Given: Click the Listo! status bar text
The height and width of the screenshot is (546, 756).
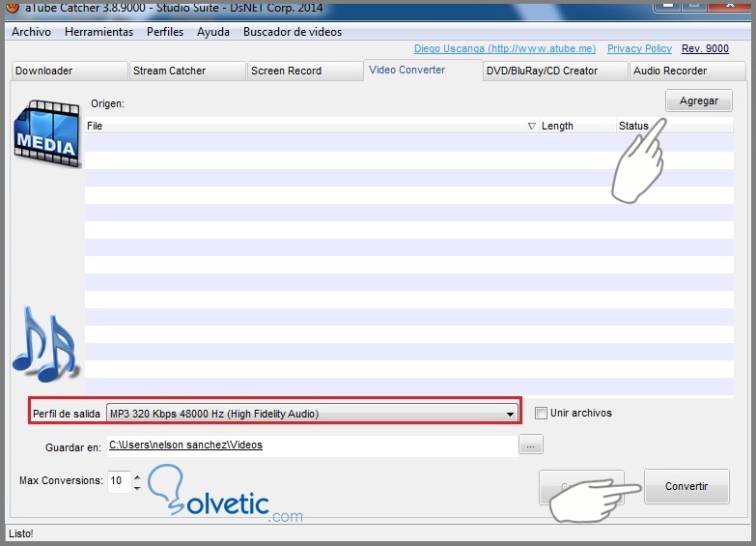Looking at the screenshot, I should [20, 534].
